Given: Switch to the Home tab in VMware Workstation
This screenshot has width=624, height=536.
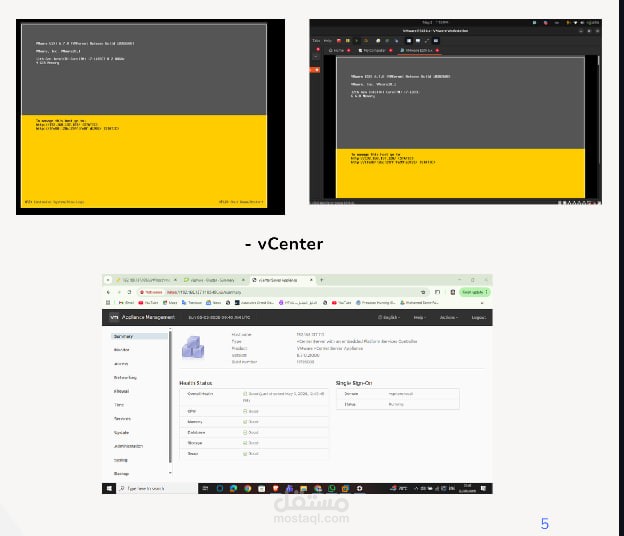Looking at the screenshot, I should (x=336, y=51).
